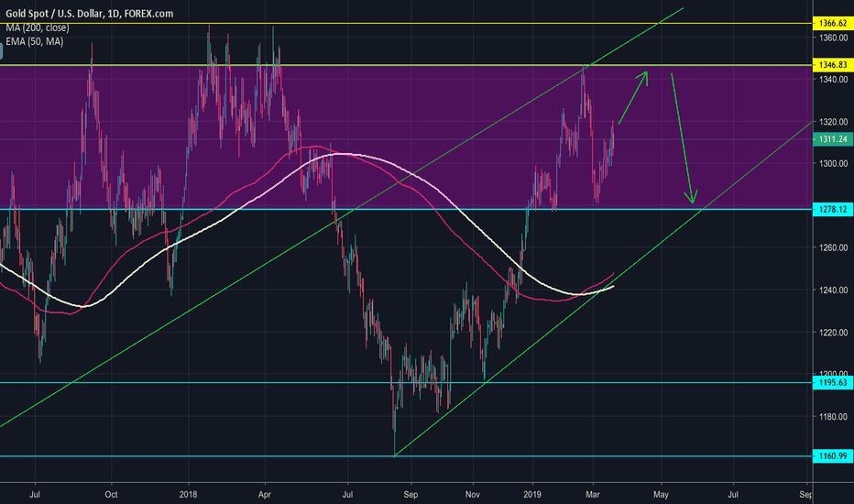Click the 2019 label on time axis
Viewport: 854px width, 504px height.
(x=532, y=495)
